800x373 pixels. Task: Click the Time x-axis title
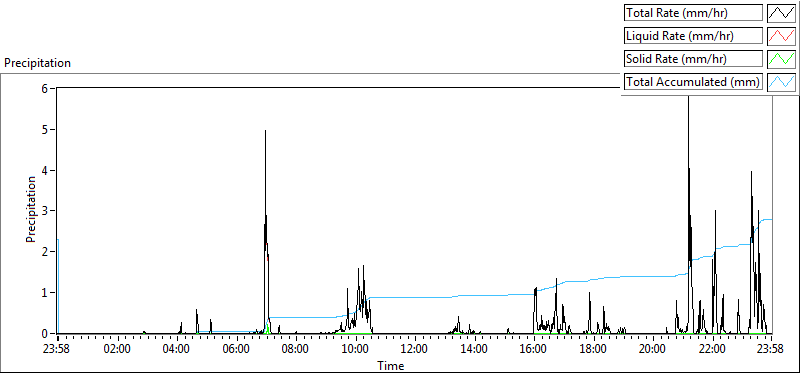[x=391, y=365]
